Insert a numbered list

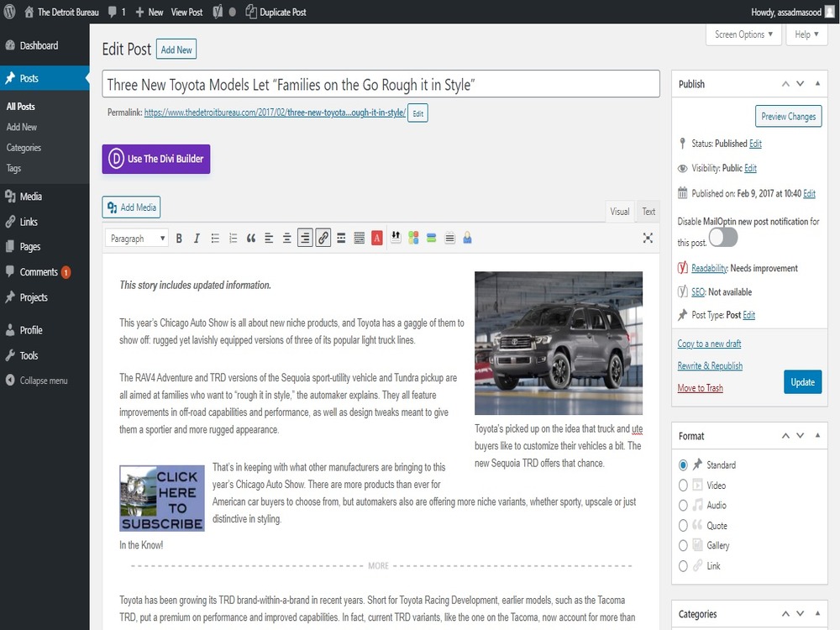(x=233, y=239)
